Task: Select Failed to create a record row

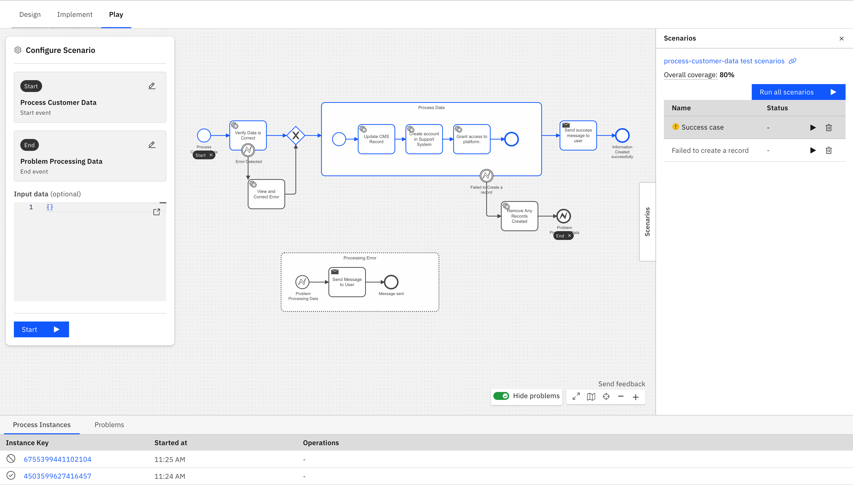Action: 754,150
